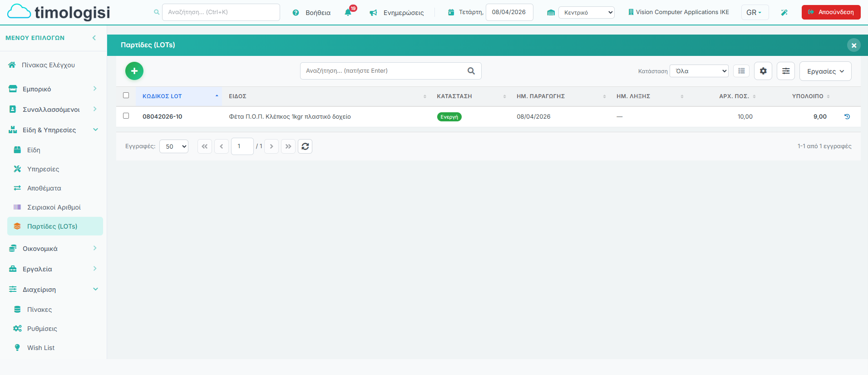
Task: Go to previous page of records
Action: point(222,146)
